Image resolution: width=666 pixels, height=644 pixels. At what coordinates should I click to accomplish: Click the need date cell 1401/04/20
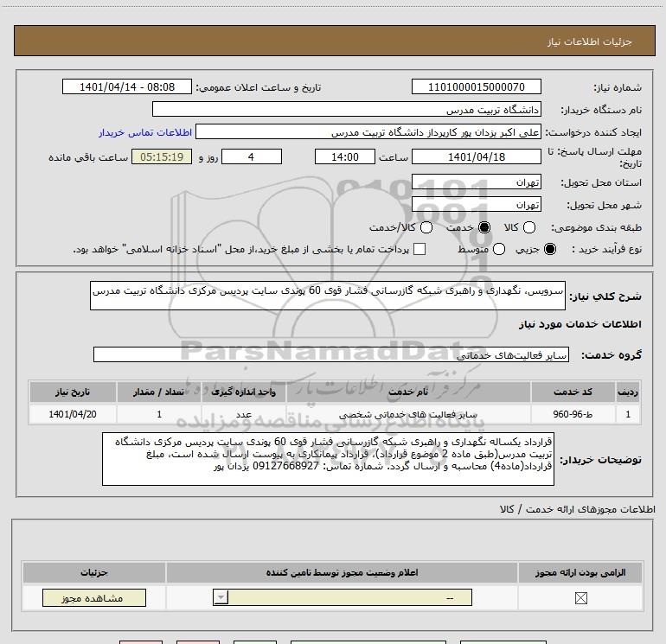(x=73, y=414)
